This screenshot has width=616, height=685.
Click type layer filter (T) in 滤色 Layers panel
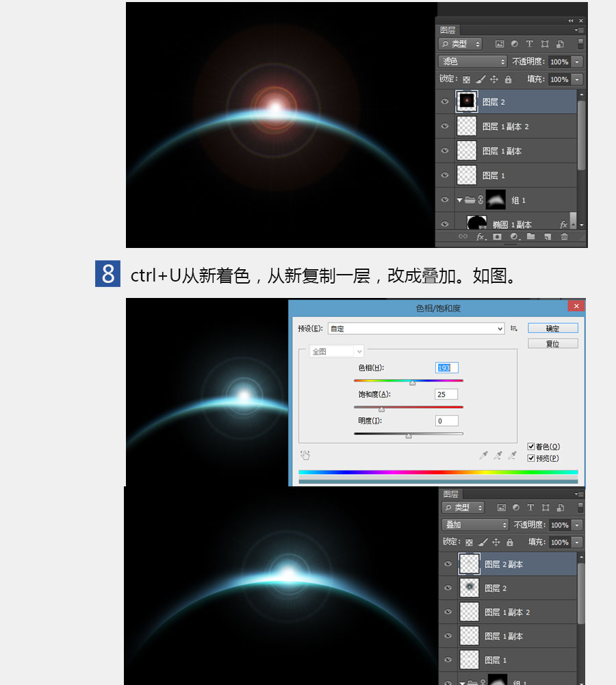[x=530, y=44]
